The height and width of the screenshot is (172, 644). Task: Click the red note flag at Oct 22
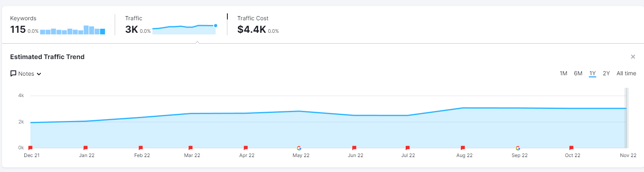[x=571, y=148]
